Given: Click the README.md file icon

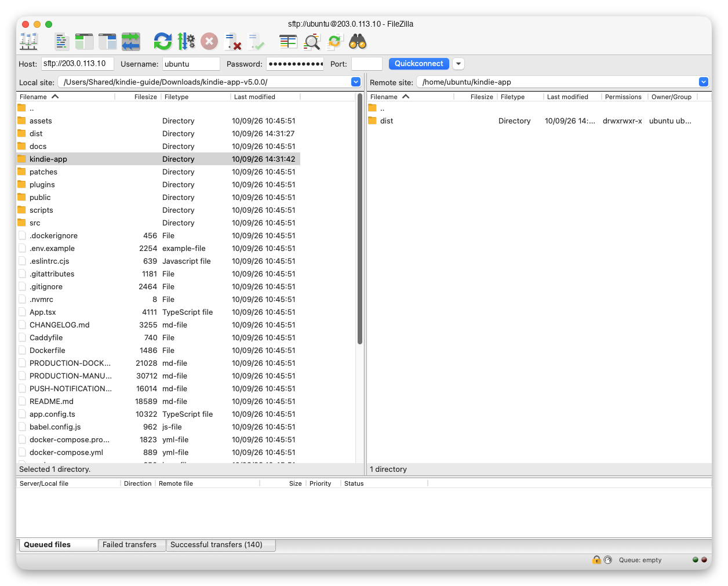Looking at the screenshot, I should click(x=22, y=401).
